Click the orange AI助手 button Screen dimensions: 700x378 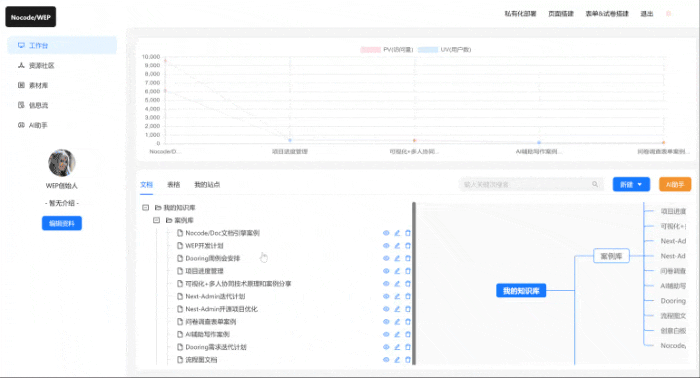(x=675, y=184)
